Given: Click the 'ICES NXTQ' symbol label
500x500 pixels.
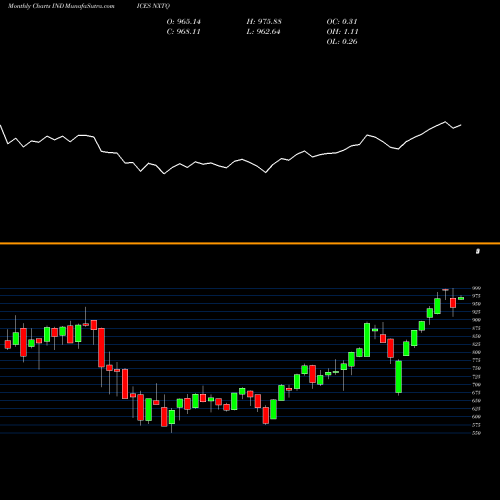Looking at the screenshot, I should click(153, 6).
